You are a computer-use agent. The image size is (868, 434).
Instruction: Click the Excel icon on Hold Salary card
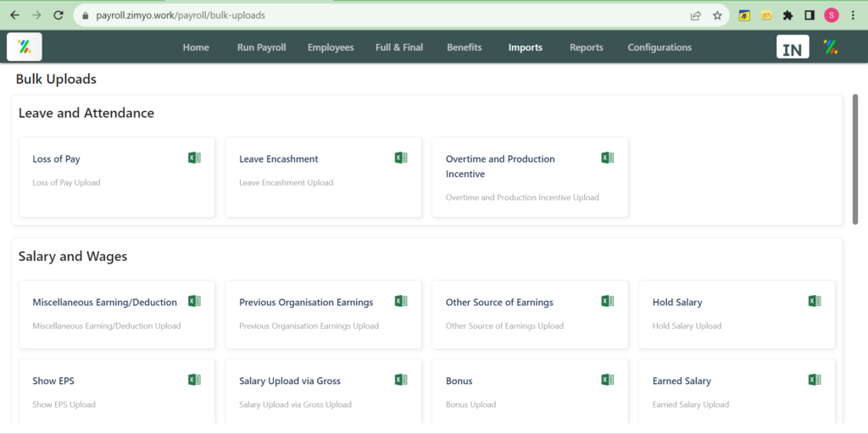point(815,301)
